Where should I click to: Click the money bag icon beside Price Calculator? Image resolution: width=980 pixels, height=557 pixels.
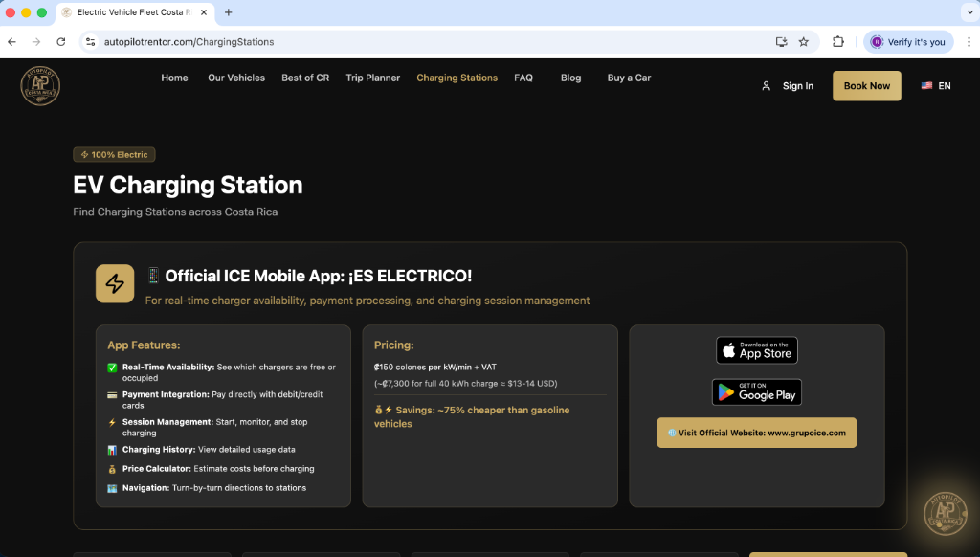[112, 469]
